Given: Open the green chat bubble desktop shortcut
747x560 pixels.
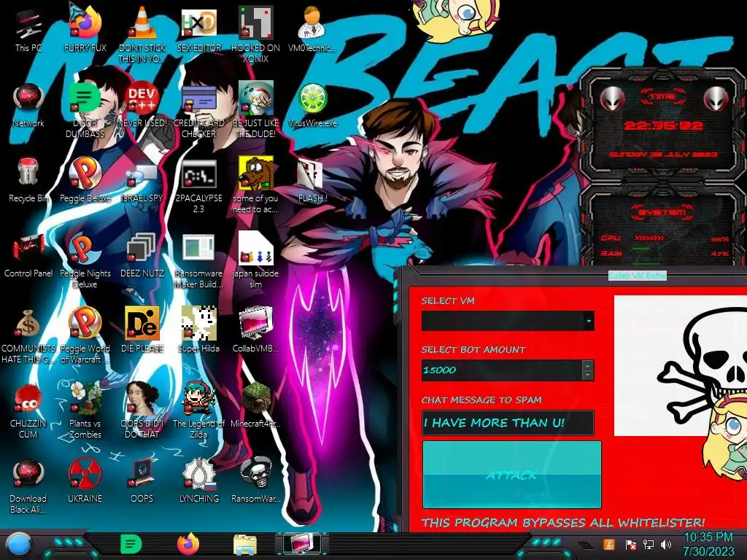Looking at the screenshot, I should 85,109.
